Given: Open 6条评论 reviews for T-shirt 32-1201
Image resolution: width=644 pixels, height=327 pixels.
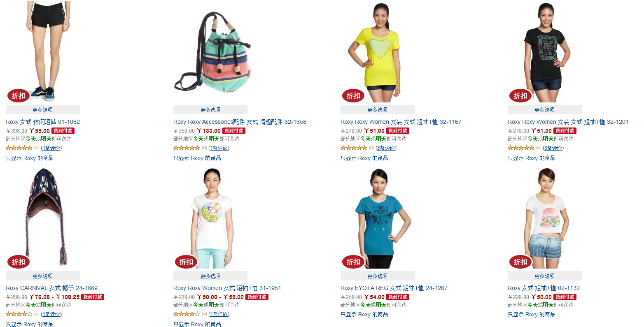Looking at the screenshot, I should [553, 148].
